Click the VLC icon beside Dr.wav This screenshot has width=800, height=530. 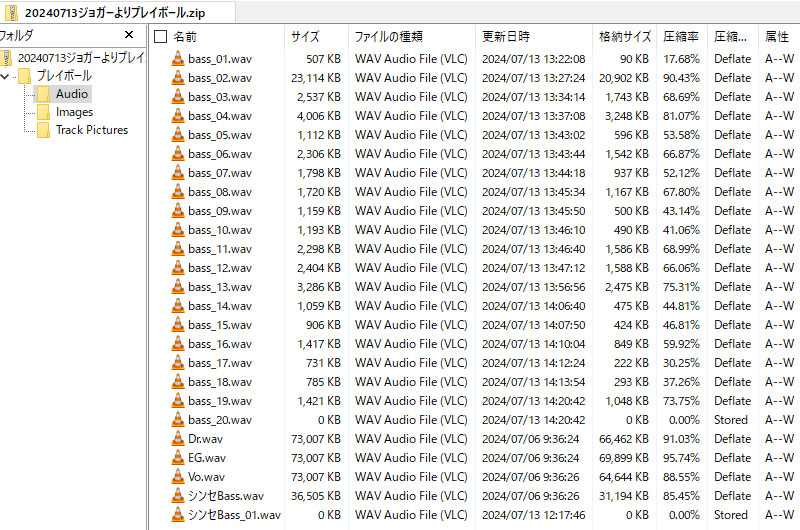pos(178,439)
